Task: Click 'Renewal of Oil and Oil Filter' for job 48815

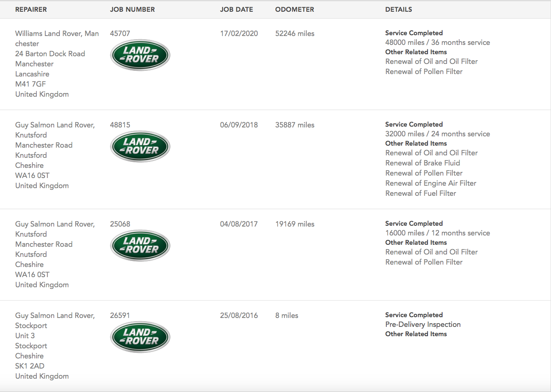Action: 432,153
